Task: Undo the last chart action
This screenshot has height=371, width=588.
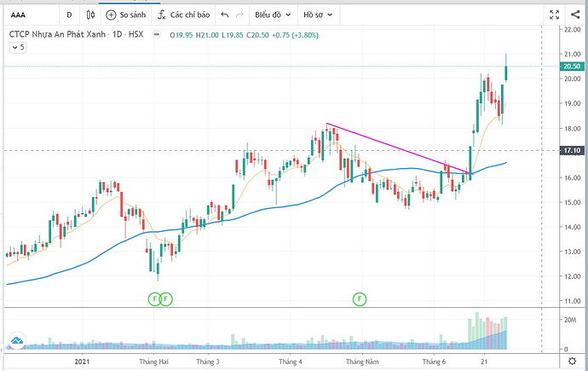Action: tap(225, 15)
